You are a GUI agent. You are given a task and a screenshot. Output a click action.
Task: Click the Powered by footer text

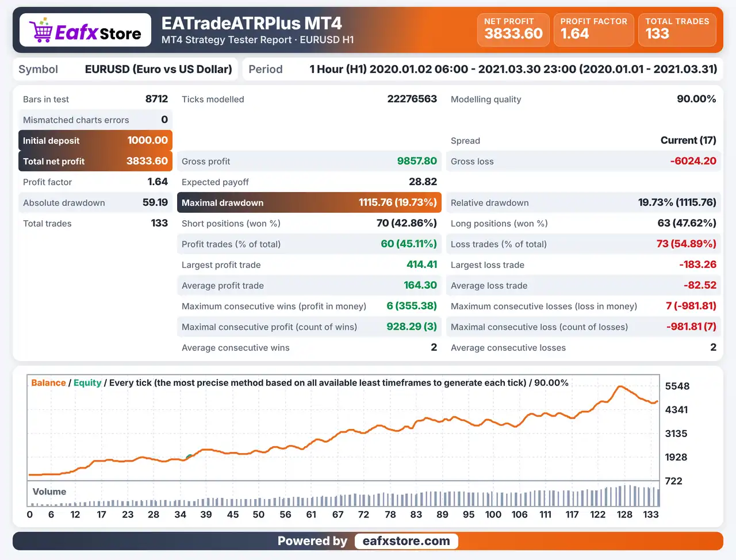tap(312, 541)
